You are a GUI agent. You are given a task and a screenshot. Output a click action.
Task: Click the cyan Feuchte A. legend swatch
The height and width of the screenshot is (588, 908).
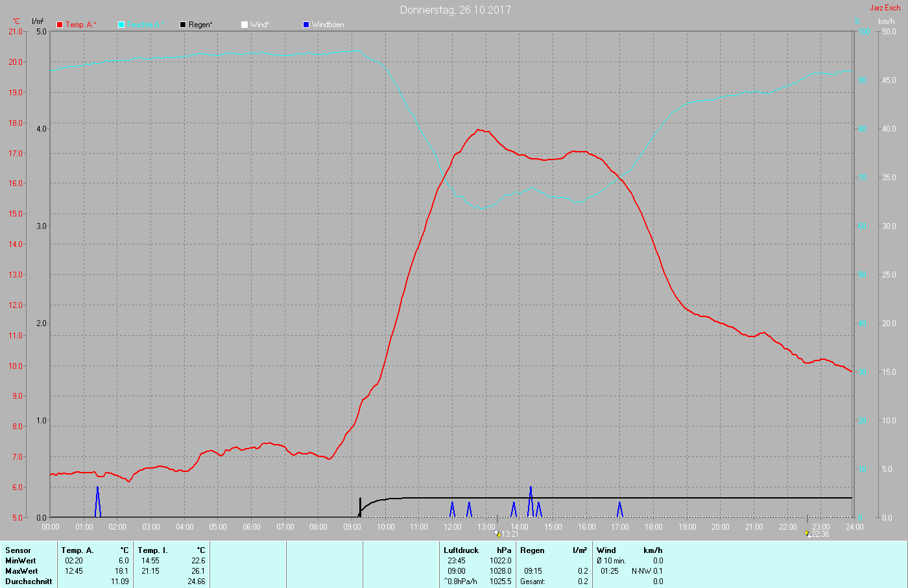pos(121,25)
